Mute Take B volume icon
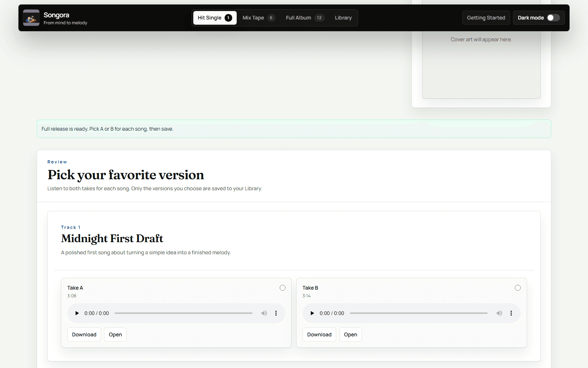This screenshot has width=588, height=368. click(499, 313)
